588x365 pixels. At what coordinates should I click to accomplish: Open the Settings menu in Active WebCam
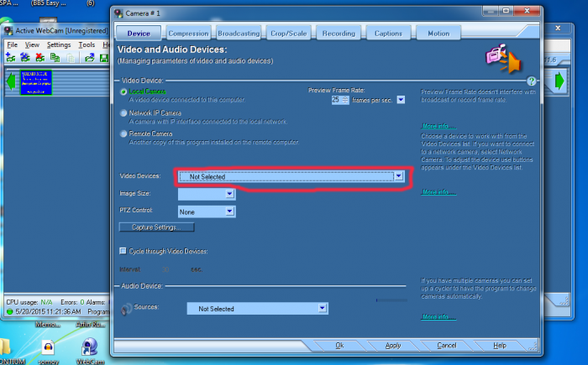pyautogui.click(x=59, y=45)
